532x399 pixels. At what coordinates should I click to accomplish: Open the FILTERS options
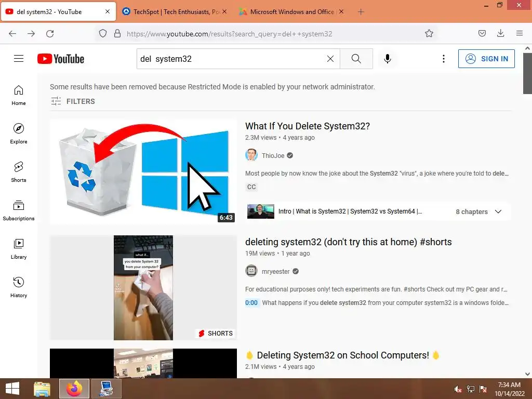pyautogui.click(x=73, y=101)
